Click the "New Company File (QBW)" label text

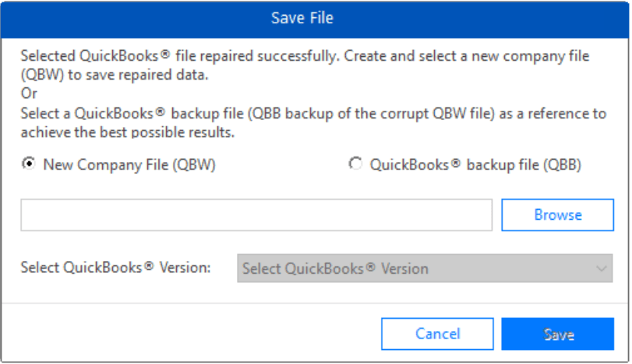[x=129, y=165]
